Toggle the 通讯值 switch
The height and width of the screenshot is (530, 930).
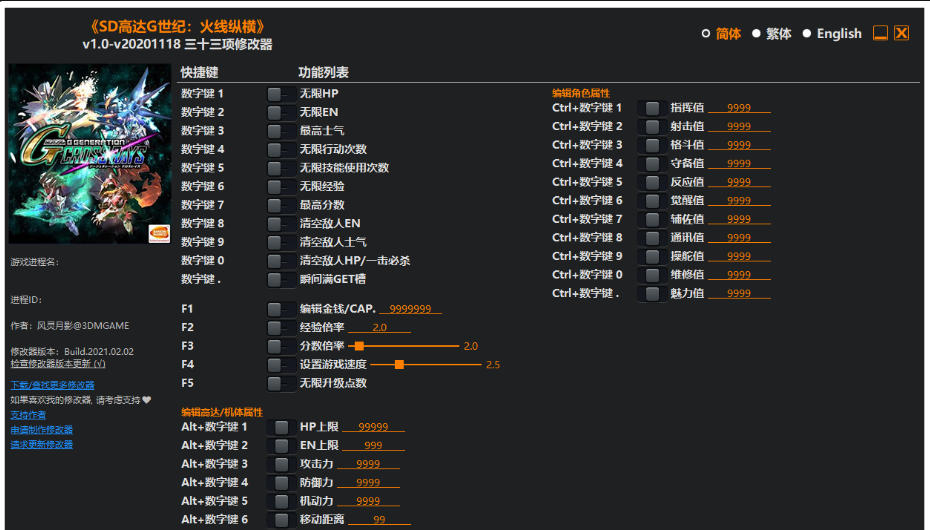(651, 238)
